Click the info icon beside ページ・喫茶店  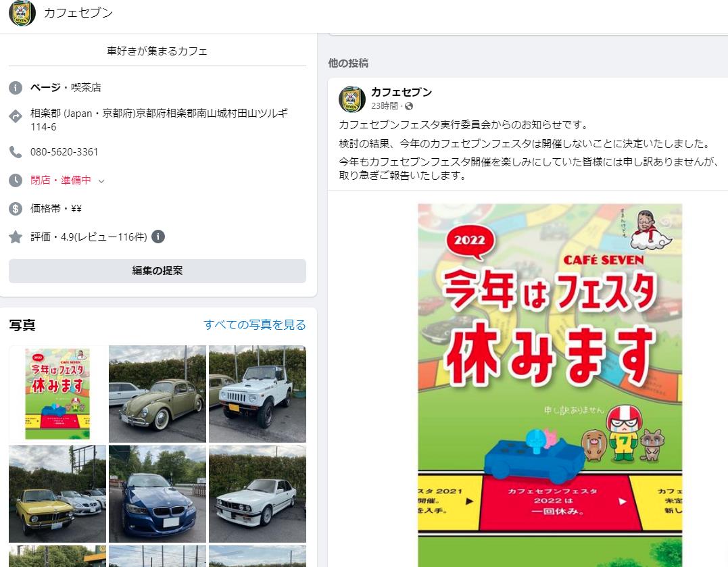[16, 88]
